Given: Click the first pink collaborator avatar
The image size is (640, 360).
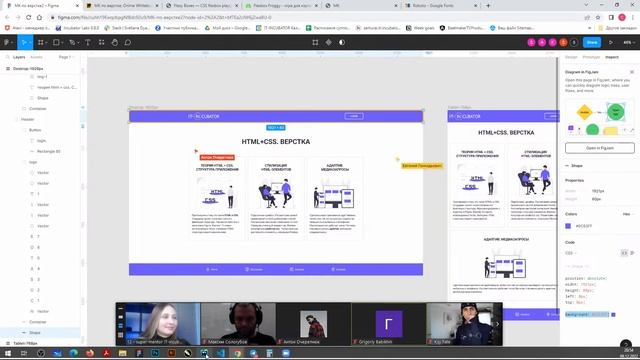Looking at the screenshot, I should click(531, 42).
